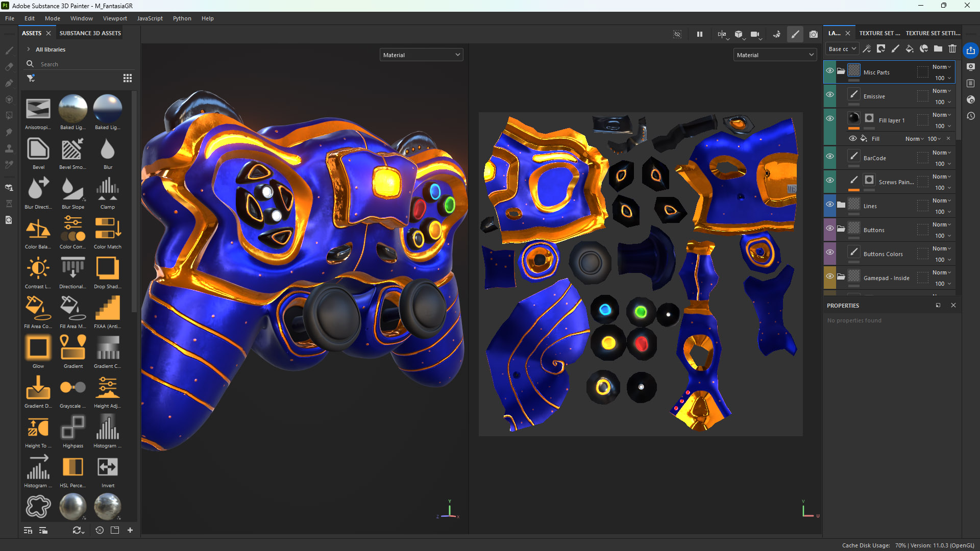Select the Glow filter thumbnail

38,348
